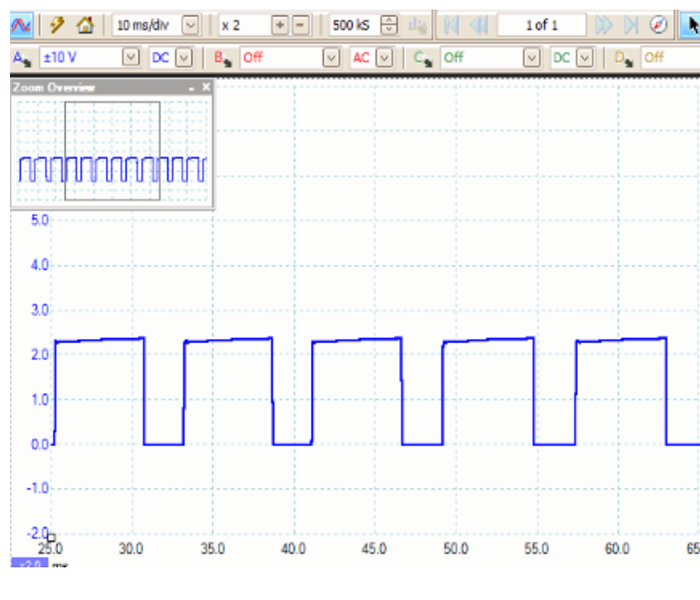700x600 pixels.
Task: Open Channel A DC coupling dropdown
Action: pyautogui.click(x=184, y=58)
